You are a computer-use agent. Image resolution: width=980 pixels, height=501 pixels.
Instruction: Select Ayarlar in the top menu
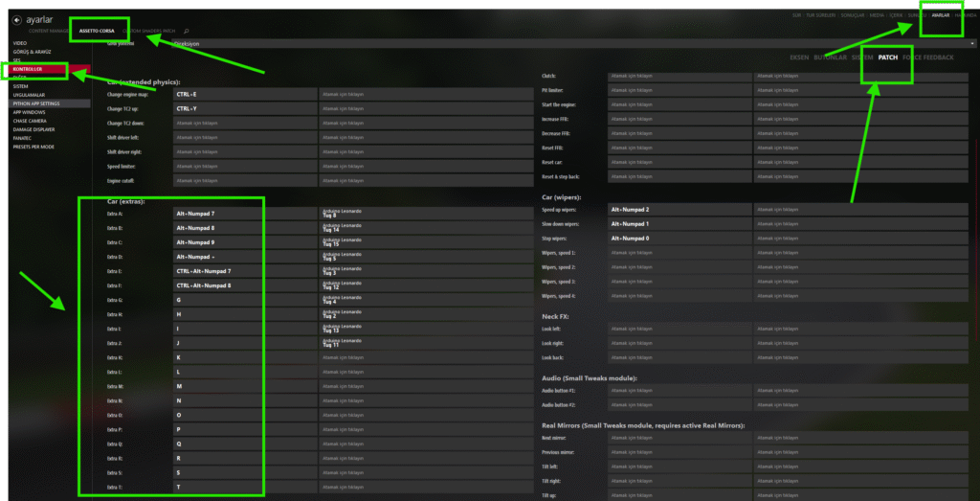(941, 15)
